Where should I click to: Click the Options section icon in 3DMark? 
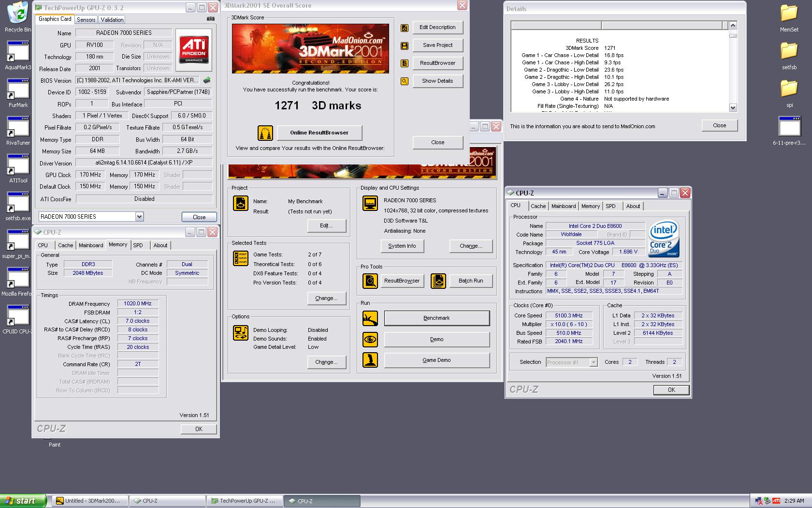241,332
